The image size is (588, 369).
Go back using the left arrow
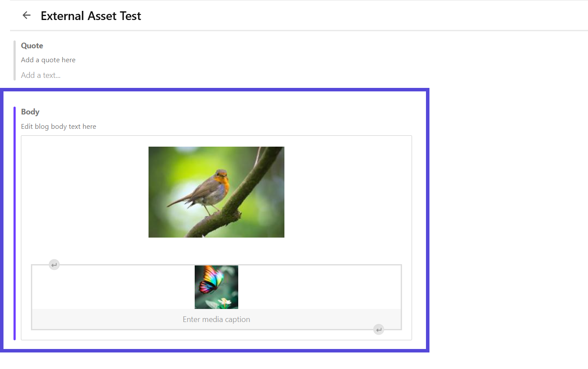click(x=27, y=16)
